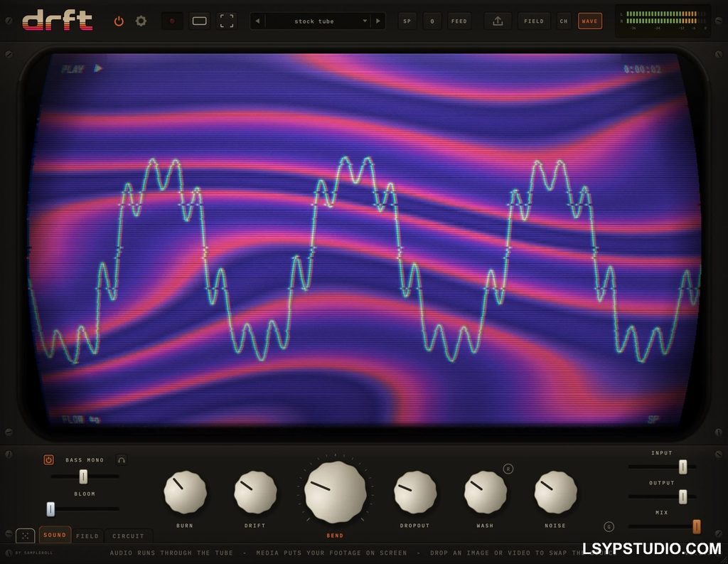Open the 'stock tube' preset dropdown
This screenshot has width=728, height=564.
[318, 21]
